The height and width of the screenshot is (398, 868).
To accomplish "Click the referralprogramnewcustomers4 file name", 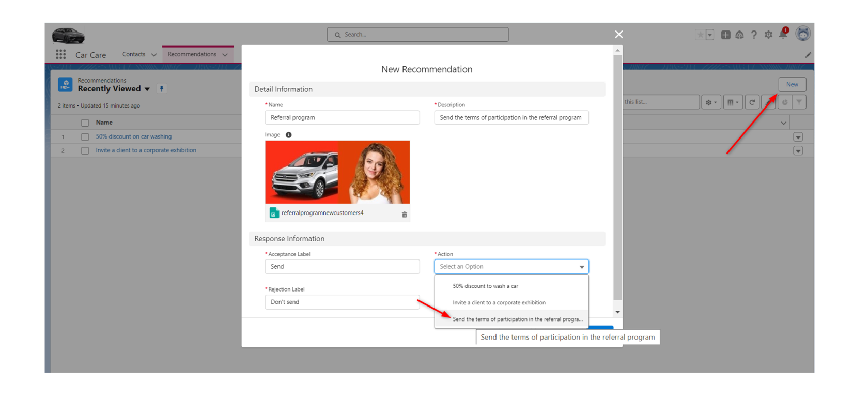I will click(x=322, y=213).
